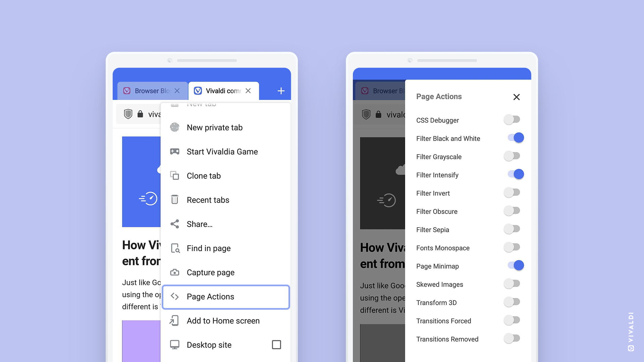
Task: Enable Desktop site checkbox
Action: point(277,345)
